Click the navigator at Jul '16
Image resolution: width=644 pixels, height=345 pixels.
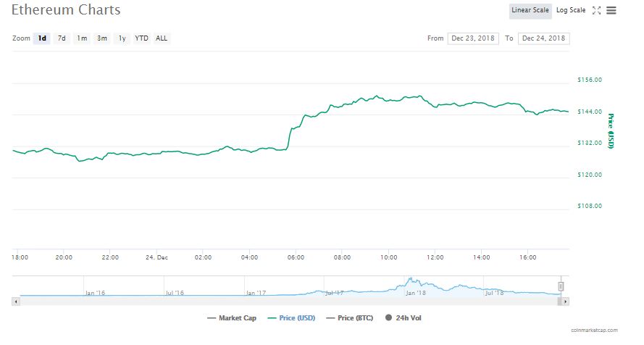(x=175, y=293)
